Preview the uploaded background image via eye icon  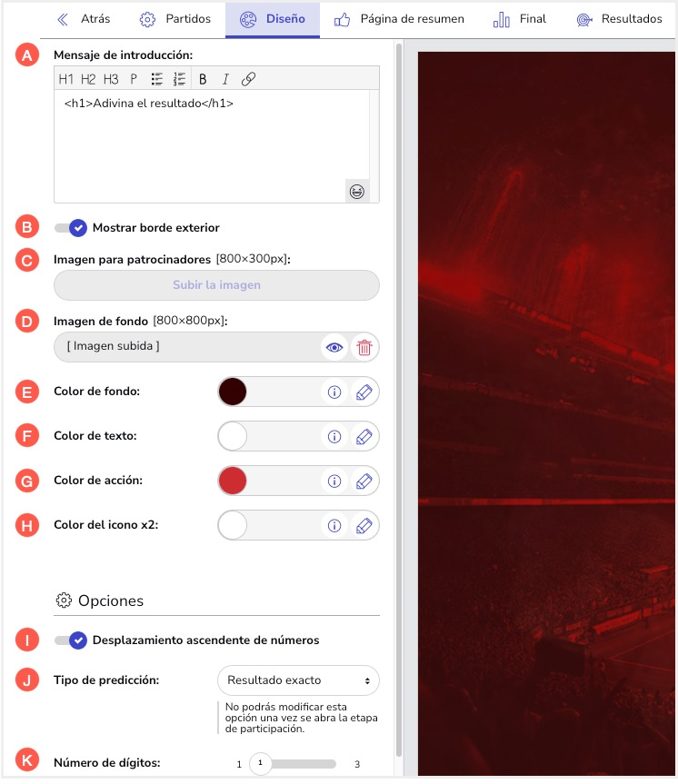point(334,348)
